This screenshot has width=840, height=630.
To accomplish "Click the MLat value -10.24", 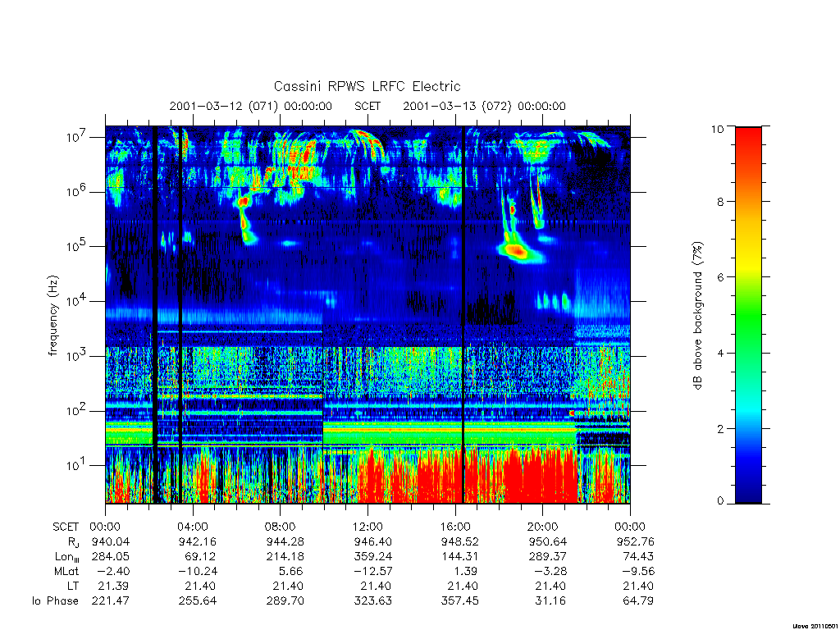I will [198, 572].
